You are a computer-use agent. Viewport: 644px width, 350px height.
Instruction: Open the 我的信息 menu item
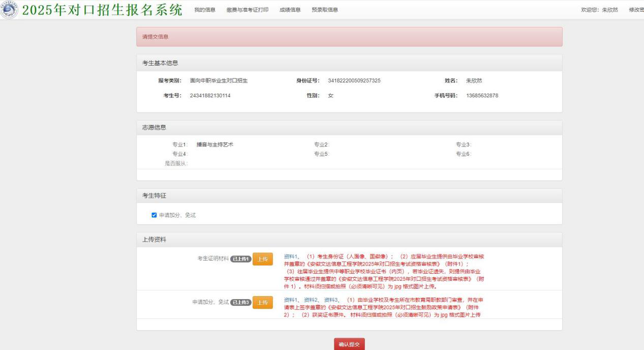(x=205, y=10)
